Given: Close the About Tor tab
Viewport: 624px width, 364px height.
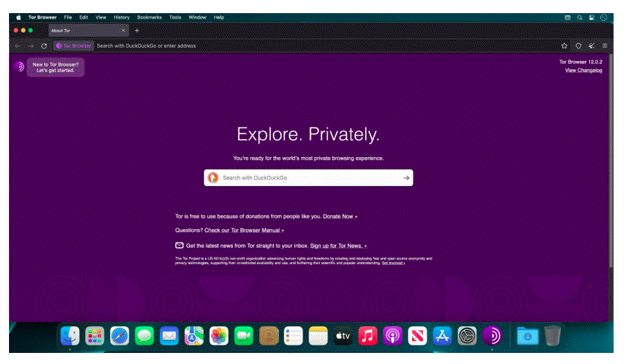Looking at the screenshot, I should (123, 30).
